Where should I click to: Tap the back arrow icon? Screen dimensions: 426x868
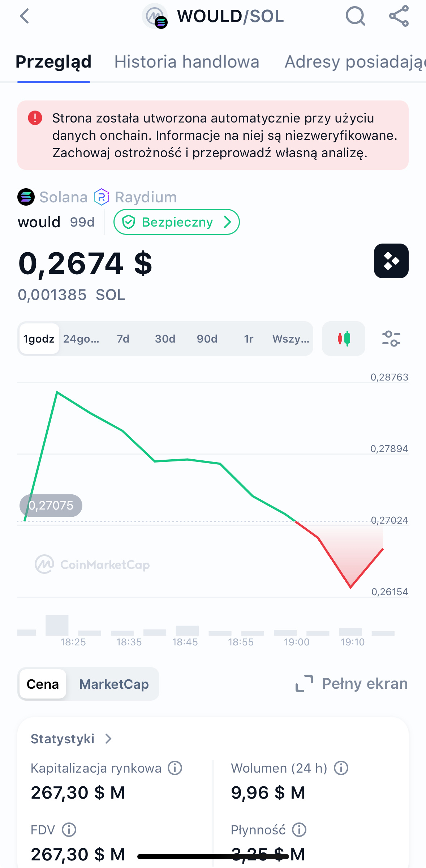(25, 16)
